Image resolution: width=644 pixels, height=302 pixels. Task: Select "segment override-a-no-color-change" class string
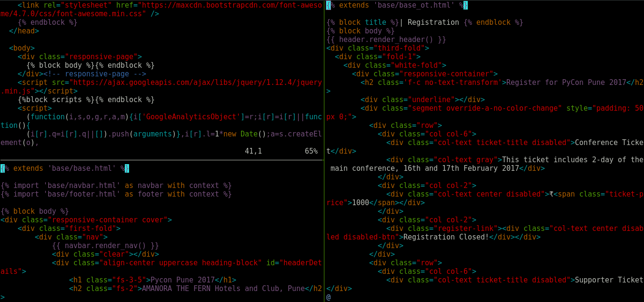point(485,108)
